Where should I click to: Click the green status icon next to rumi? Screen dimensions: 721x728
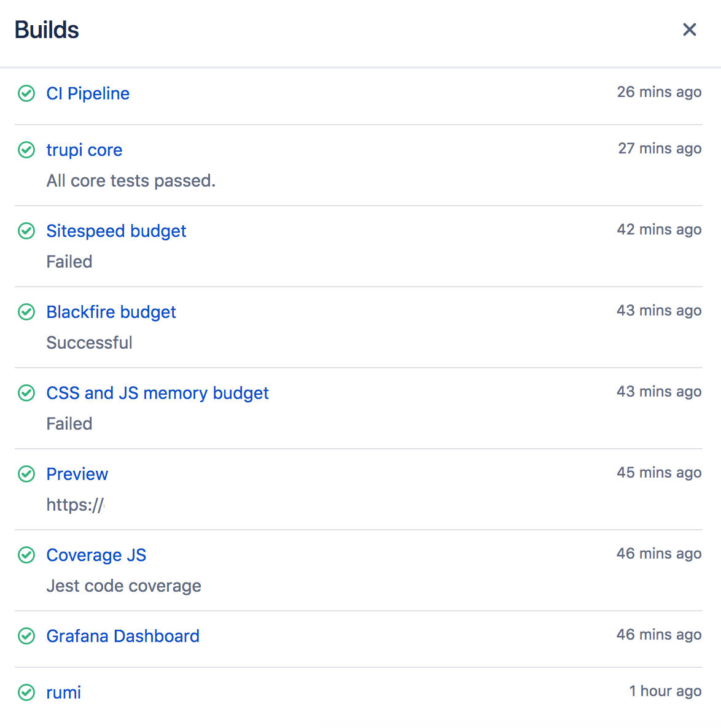pos(26,692)
